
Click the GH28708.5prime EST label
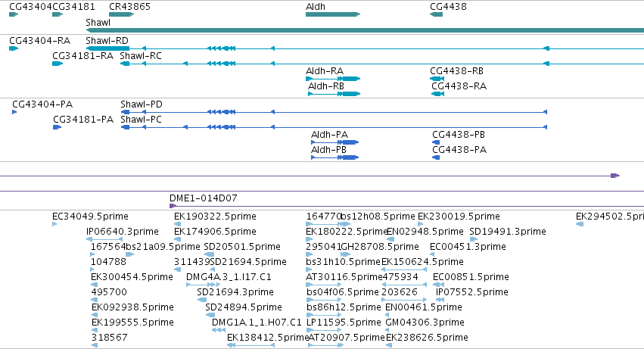[x=381, y=247]
